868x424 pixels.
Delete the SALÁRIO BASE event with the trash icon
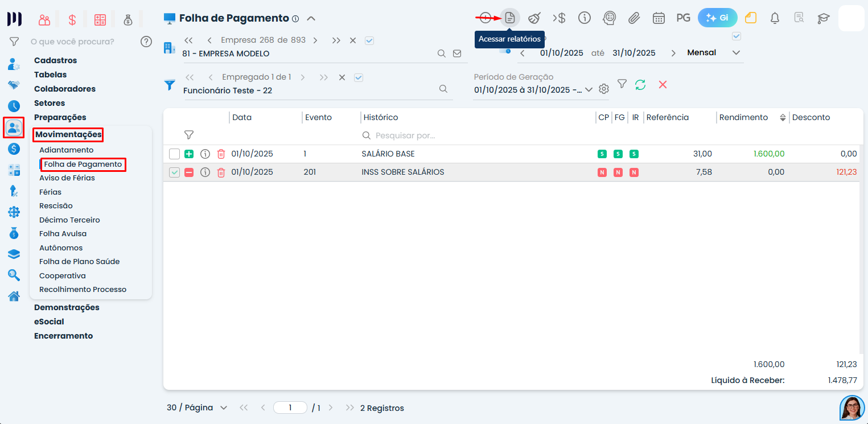click(x=221, y=153)
